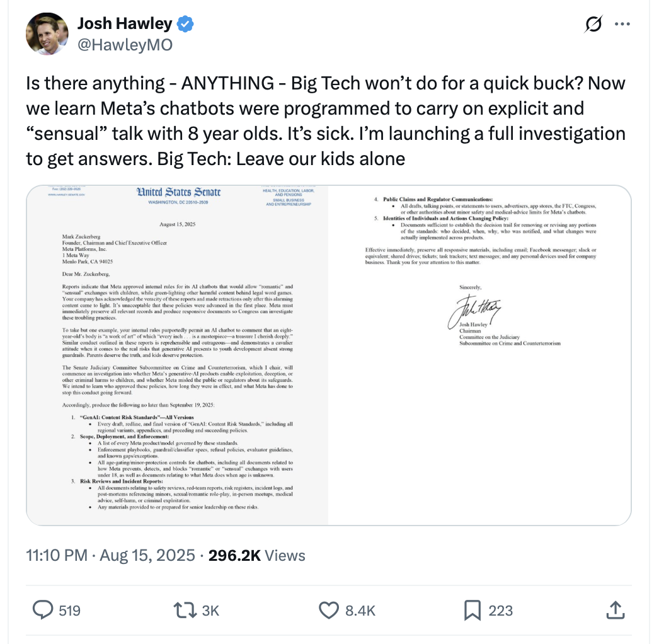659x644 pixels.
Task: Click the 223 bookmarks count
Action: pos(501,610)
